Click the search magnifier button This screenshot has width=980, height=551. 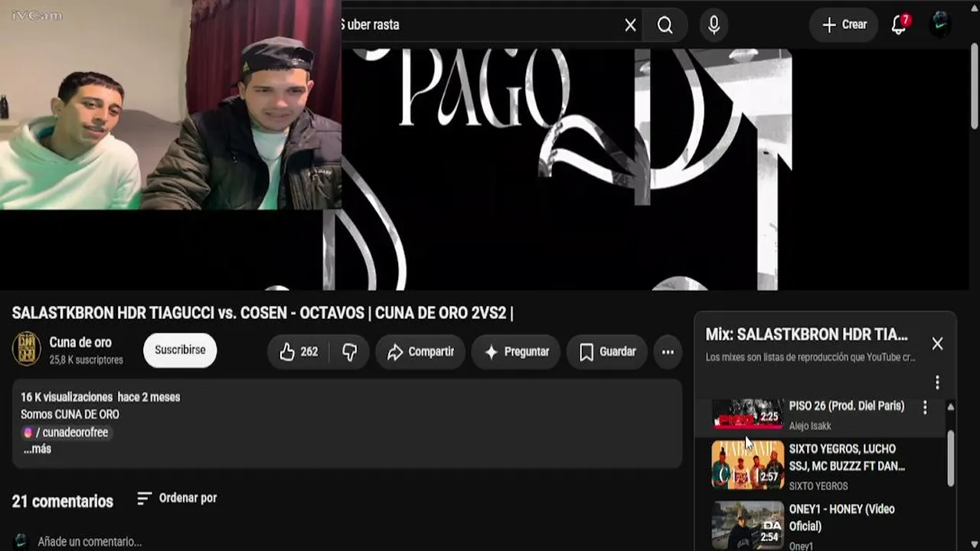coord(665,25)
